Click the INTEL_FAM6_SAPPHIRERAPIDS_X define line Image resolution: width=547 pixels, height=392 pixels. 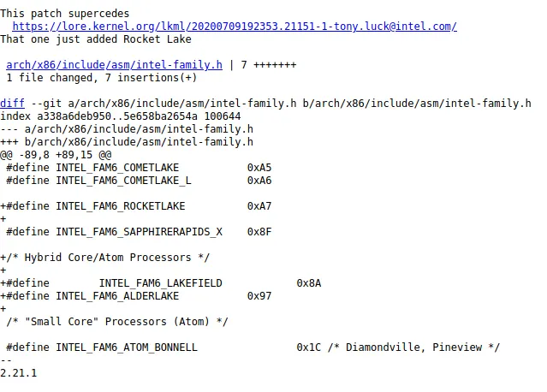pyautogui.click(x=139, y=232)
